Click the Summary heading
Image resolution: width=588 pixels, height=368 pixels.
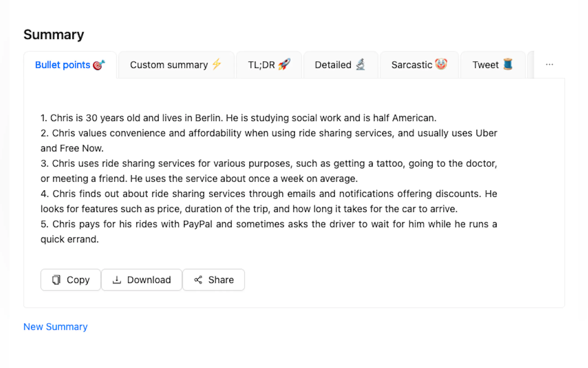[x=54, y=35]
